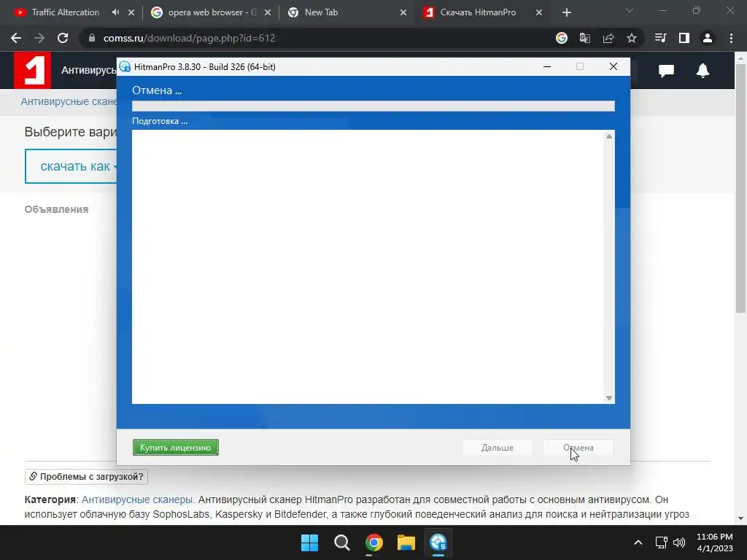Switch to the New Tab tab
This screenshot has height=560, width=747.
[x=321, y=12]
